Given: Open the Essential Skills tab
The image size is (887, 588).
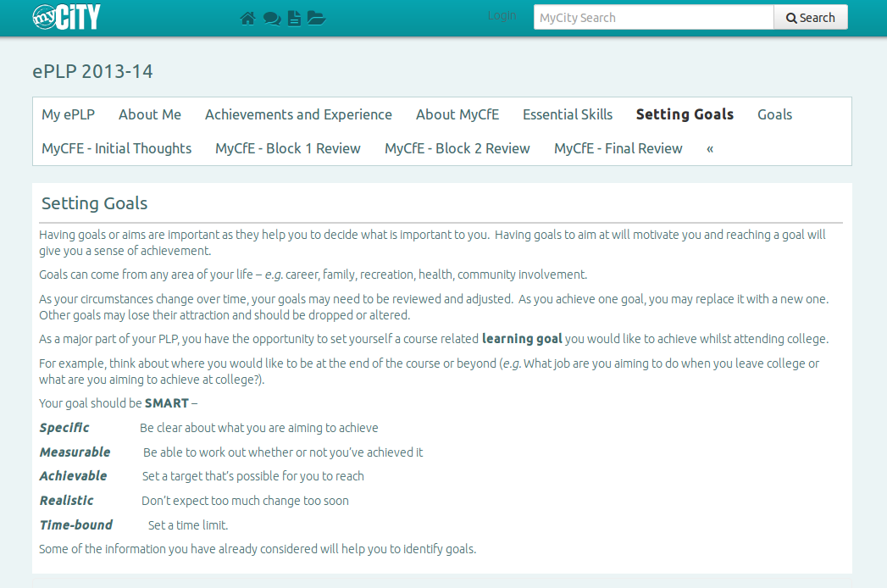Looking at the screenshot, I should [568, 114].
